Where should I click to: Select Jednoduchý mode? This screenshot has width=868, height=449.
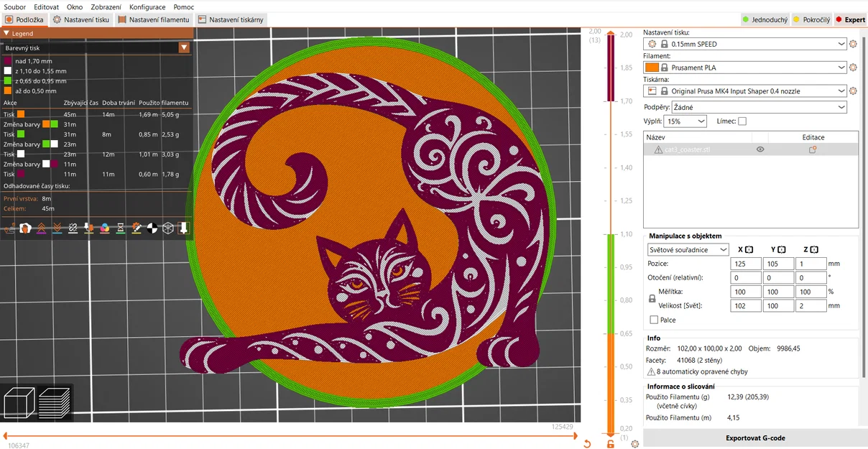(x=765, y=19)
